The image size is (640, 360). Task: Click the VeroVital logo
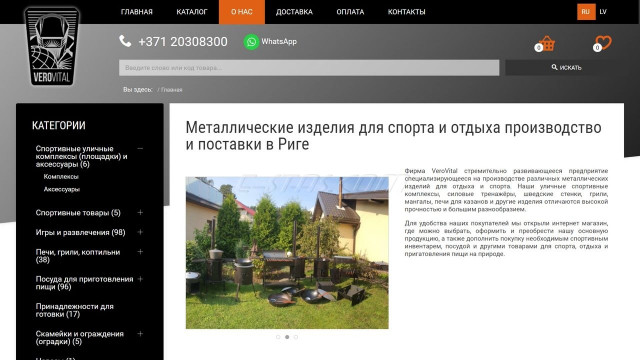tap(52, 46)
